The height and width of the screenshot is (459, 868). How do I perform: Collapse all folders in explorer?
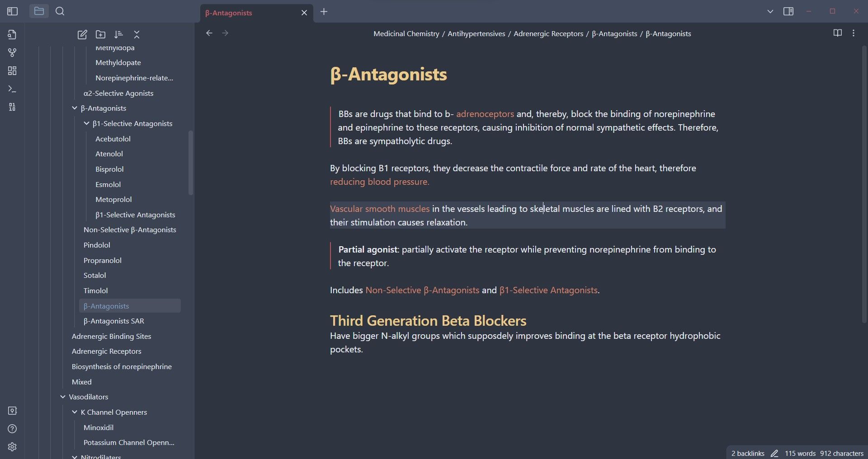pos(137,35)
